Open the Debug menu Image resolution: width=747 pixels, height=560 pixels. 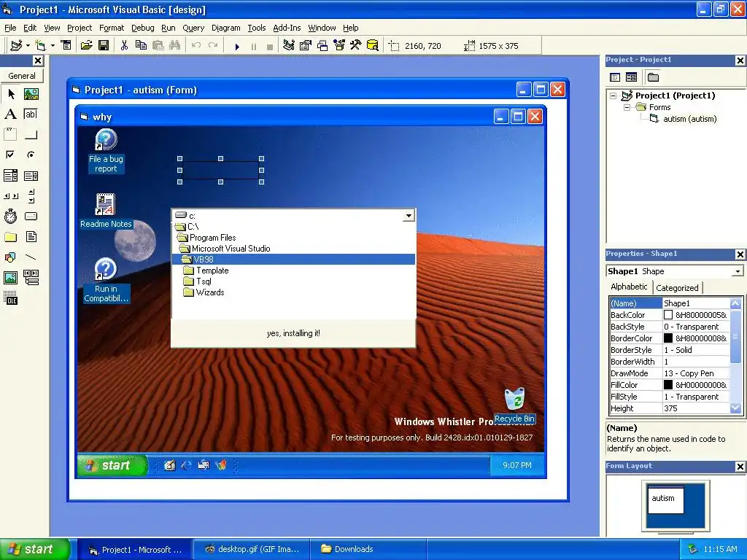142,28
